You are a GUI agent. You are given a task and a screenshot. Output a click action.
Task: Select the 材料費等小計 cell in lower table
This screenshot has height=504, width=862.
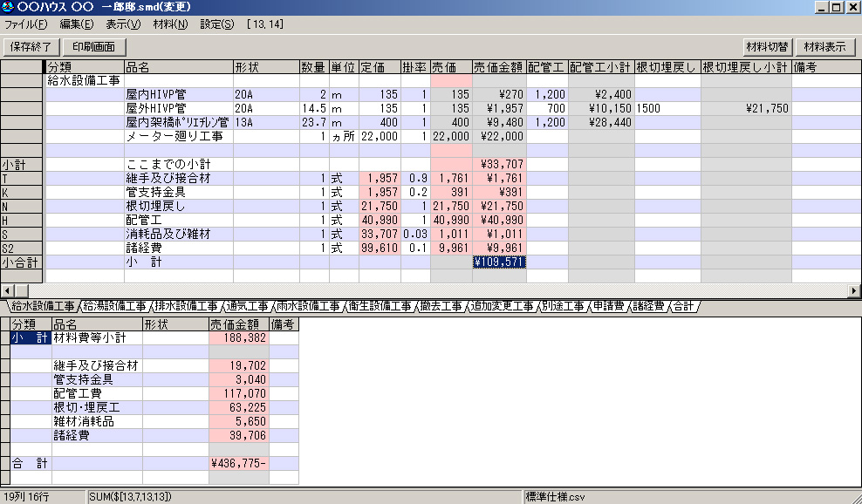click(x=98, y=338)
